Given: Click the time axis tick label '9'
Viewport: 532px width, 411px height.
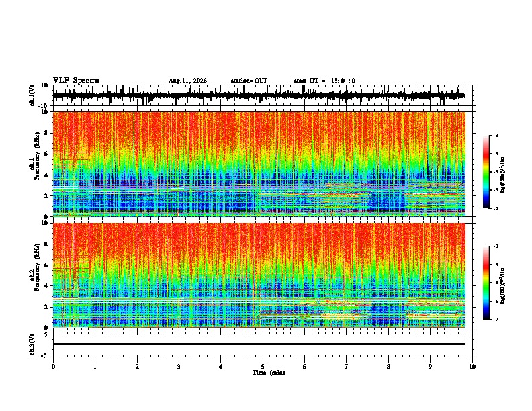Looking at the screenshot, I should click(x=430, y=367).
